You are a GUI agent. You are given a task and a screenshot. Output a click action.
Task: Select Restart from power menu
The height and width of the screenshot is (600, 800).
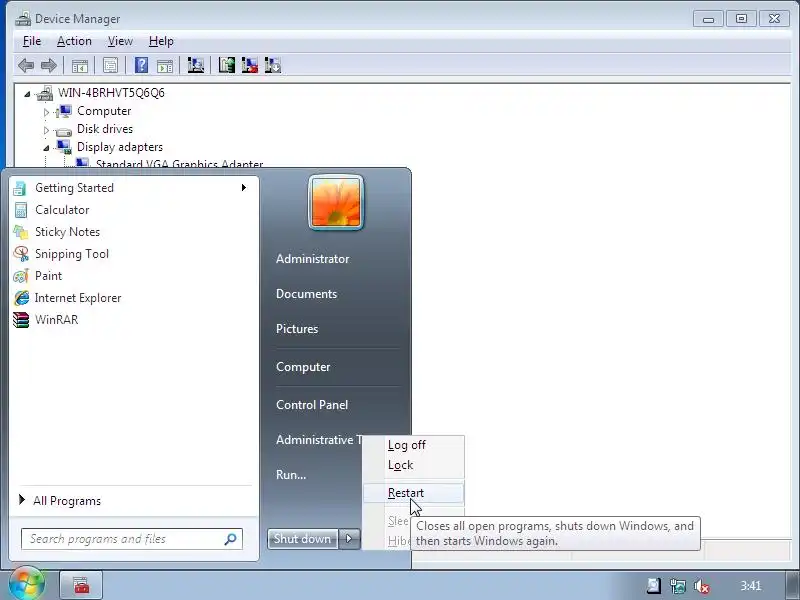pyautogui.click(x=414, y=493)
